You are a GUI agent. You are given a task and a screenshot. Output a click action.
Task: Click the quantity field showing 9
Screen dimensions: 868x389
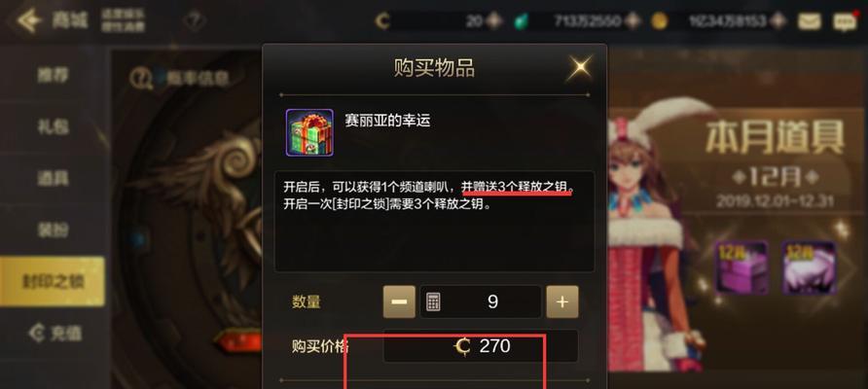coord(481,301)
